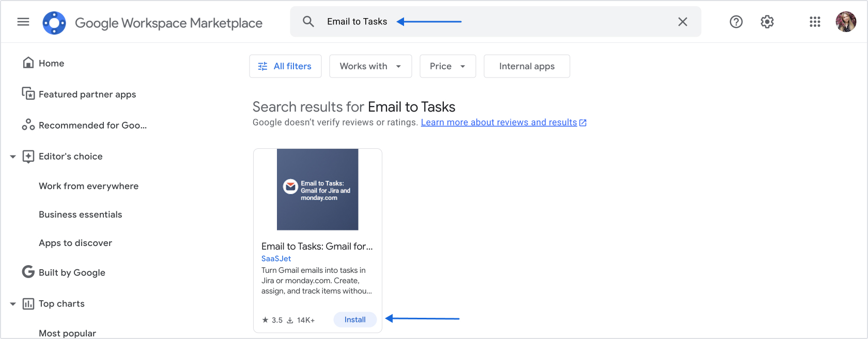This screenshot has height=339, width=868.
Task: Select Built by Google category
Action: [x=72, y=272]
